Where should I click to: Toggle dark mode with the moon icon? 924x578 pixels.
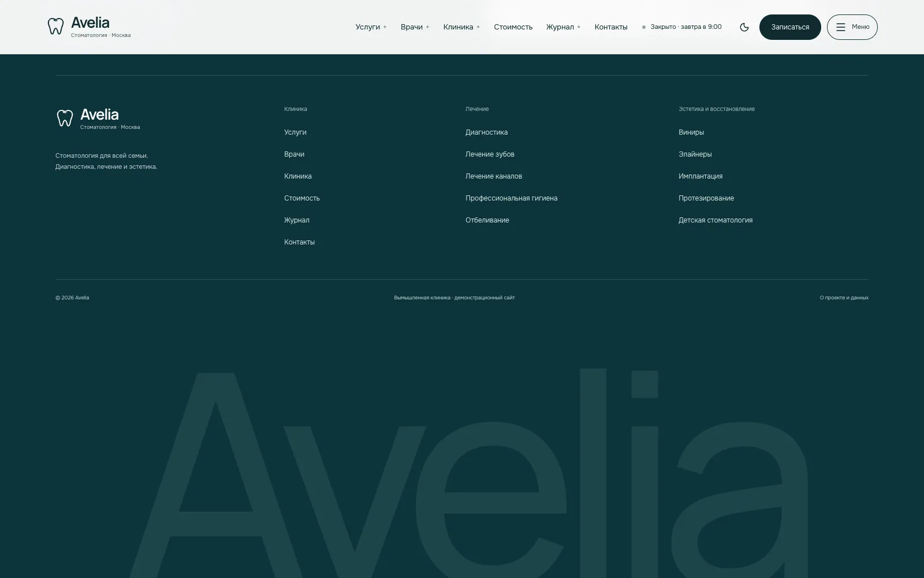[744, 27]
